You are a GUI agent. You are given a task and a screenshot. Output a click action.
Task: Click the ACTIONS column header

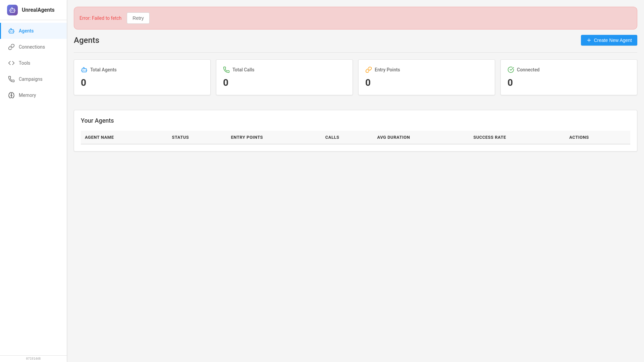[579, 137]
